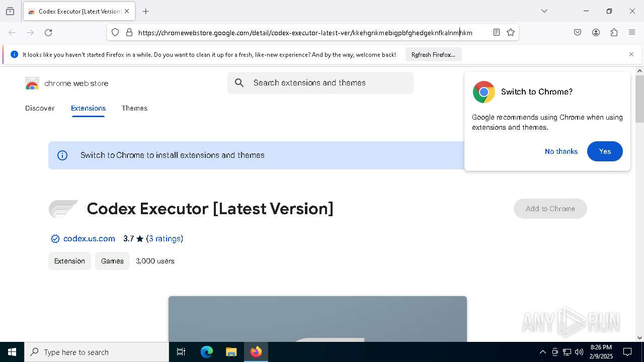Click Refresh Firefox button

(x=433, y=54)
